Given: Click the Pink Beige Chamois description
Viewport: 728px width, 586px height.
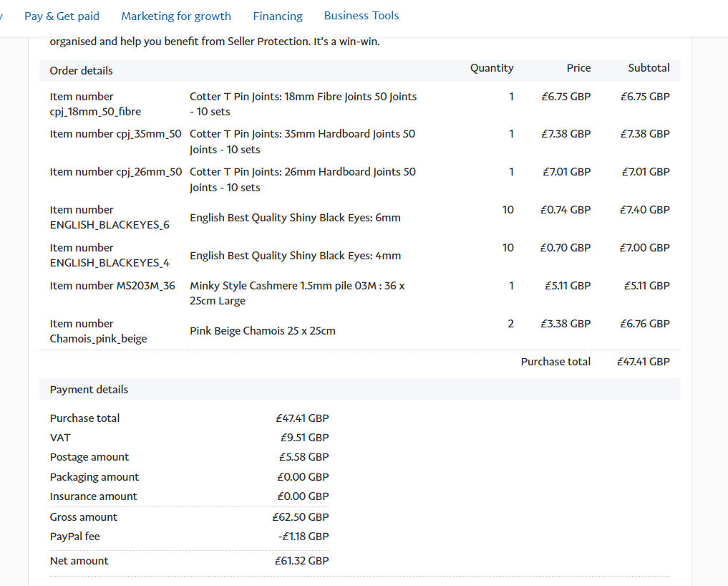Looking at the screenshot, I should 263,331.
